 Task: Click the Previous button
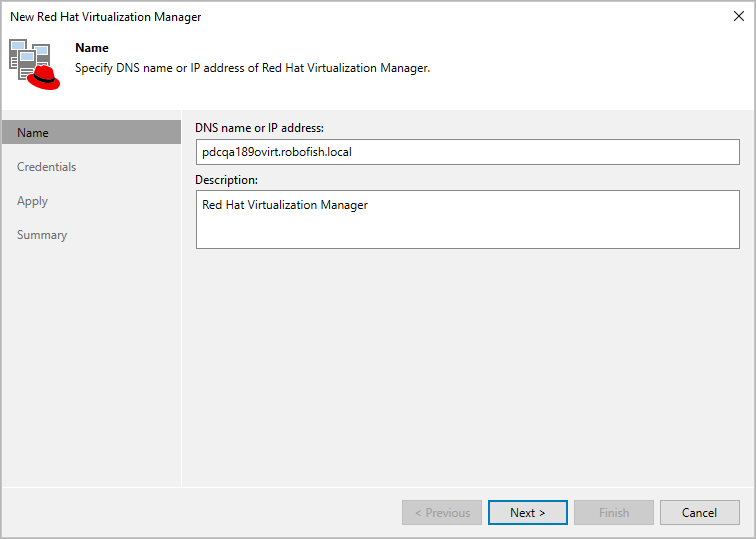442,513
